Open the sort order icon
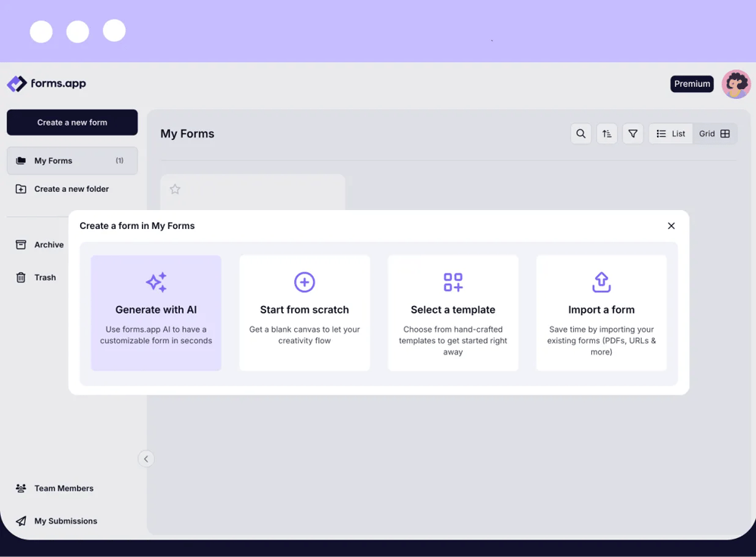This screenshot has height=557, width=756. point(607,134)
